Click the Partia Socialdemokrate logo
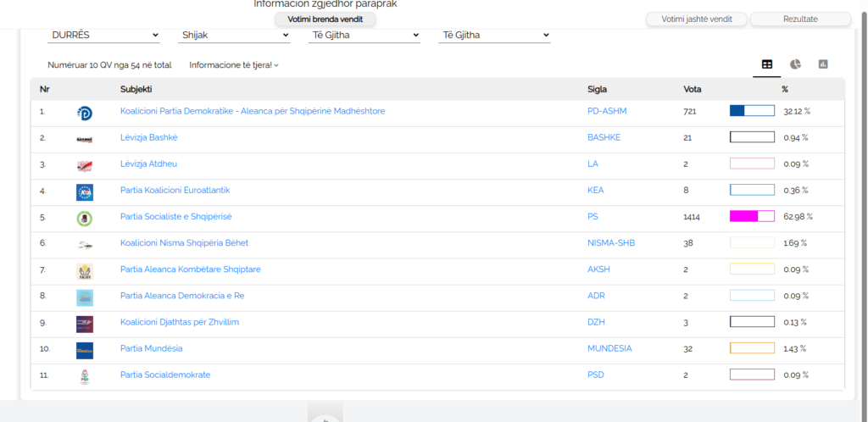Viewport: 868px width, 422px height. (x=84, y=375)
